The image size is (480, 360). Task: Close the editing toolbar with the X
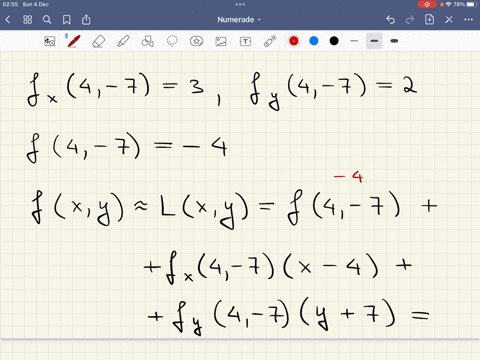tap(449, 20)
